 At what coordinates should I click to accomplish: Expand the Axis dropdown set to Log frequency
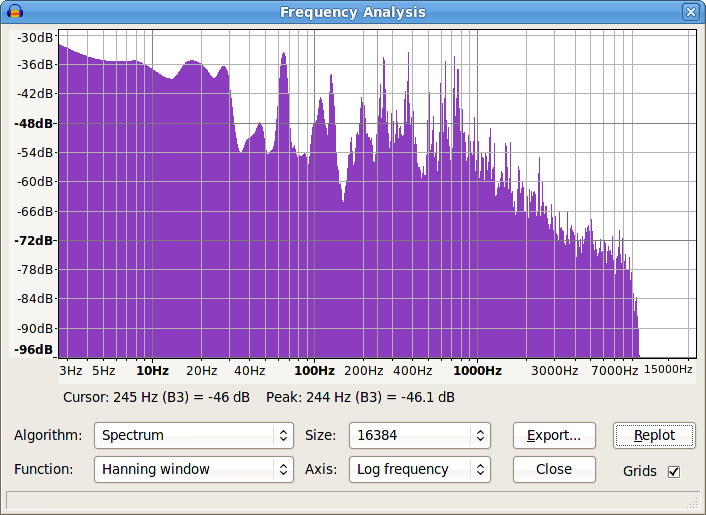pos(419,469)
